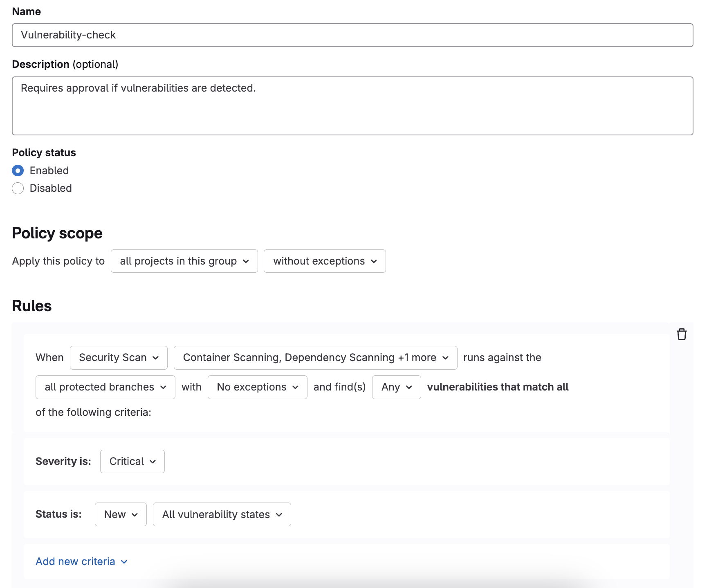Viewport: 709px width, 588px height.
Task: Open the 'New' status dropdown
Action: (121, 514)
